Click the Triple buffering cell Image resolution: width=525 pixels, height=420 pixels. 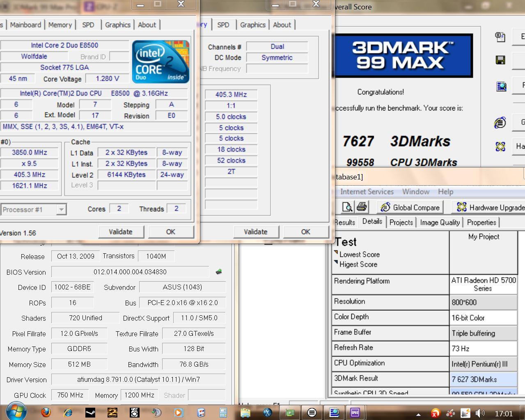(x=484, y=333)
